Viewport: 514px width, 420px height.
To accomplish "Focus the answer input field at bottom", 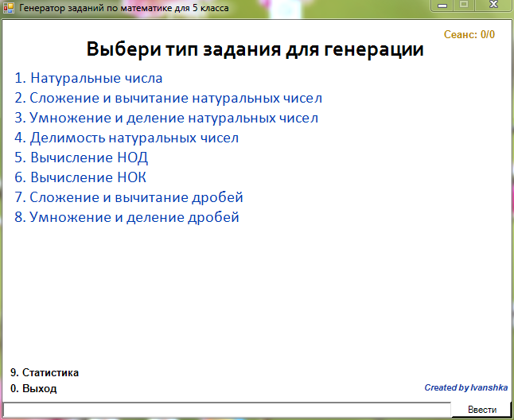I will pos(227,410).
